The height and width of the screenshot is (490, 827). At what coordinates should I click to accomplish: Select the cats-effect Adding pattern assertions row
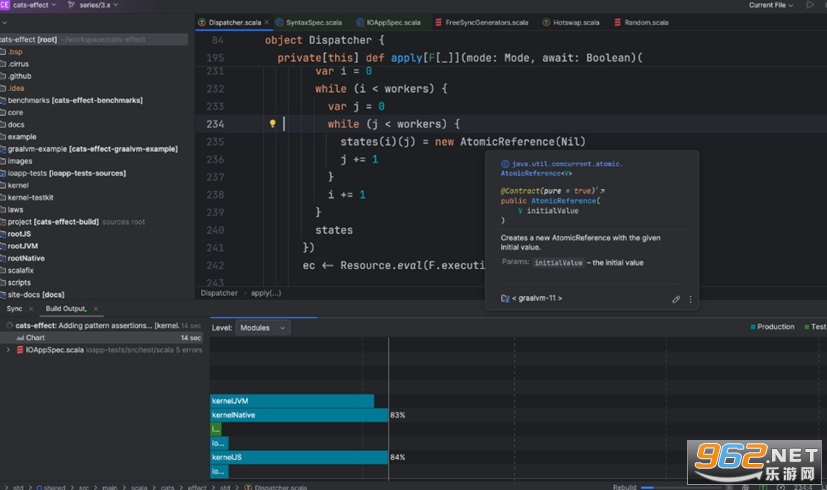point(102,325)
